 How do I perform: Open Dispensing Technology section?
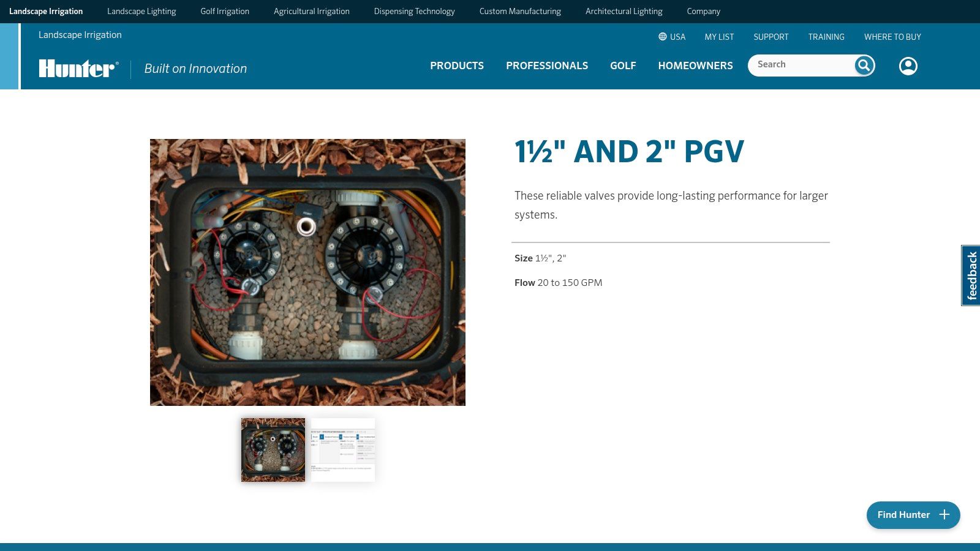click(x=415, y=11)
